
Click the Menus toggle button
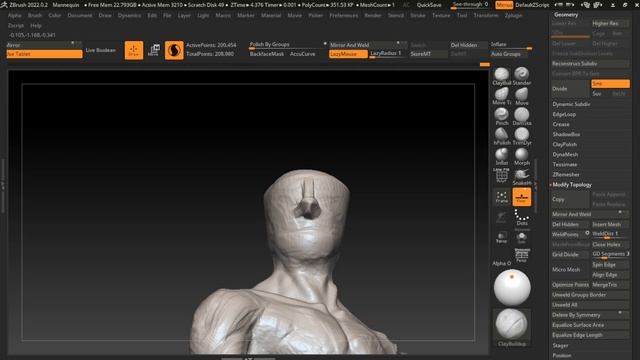pyautogui.click(x=504, y=5)
